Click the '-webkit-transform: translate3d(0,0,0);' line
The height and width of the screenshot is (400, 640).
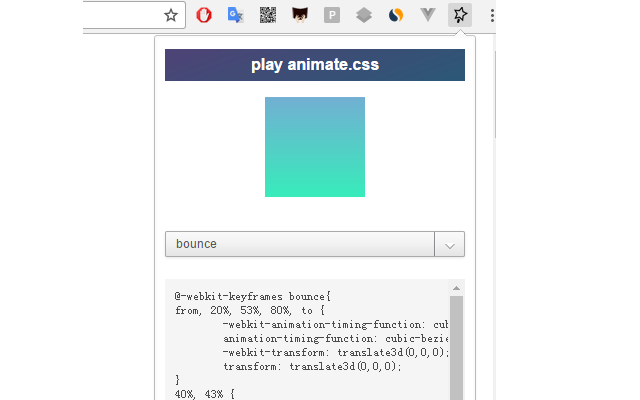[336, 352]
